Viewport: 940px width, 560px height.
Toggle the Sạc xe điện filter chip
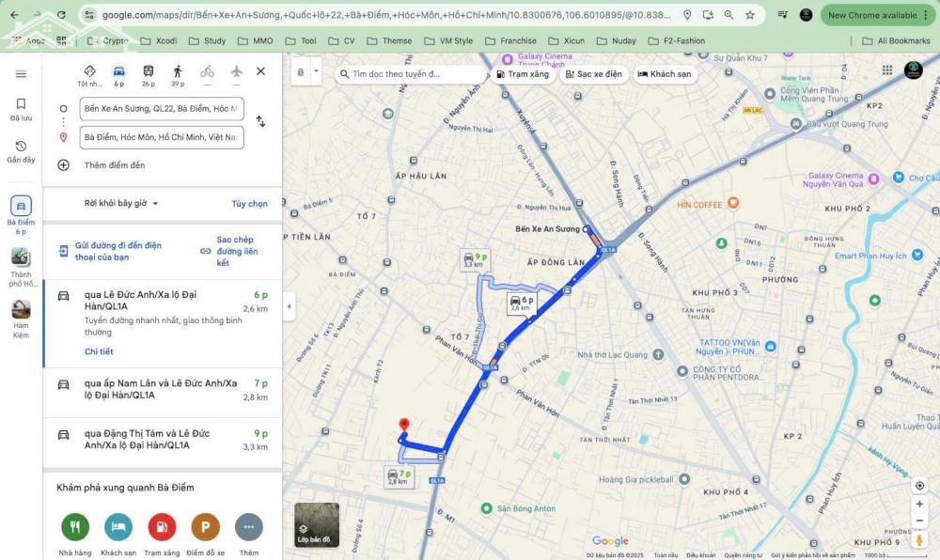click(592, 74)
